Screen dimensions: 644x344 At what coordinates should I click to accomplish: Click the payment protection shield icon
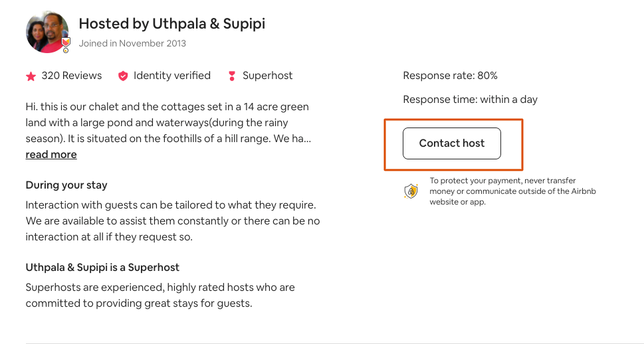point(411,191)
